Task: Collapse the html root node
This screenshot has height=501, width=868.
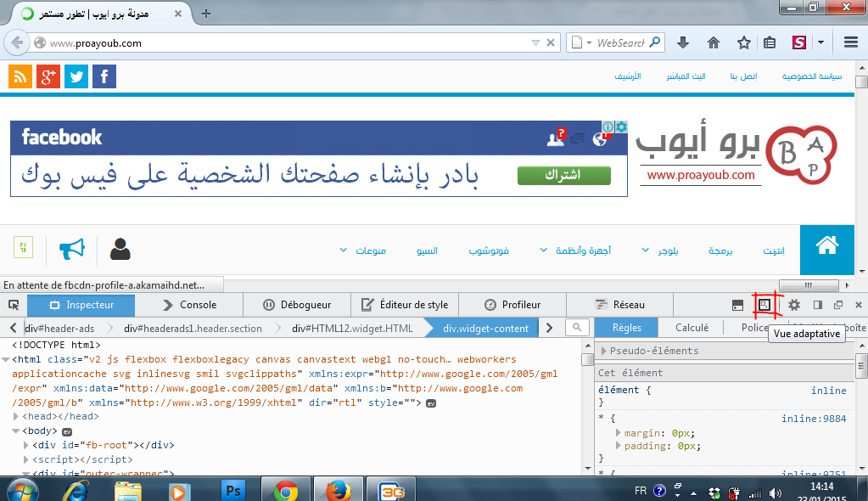Action: (x=6, y=360)
